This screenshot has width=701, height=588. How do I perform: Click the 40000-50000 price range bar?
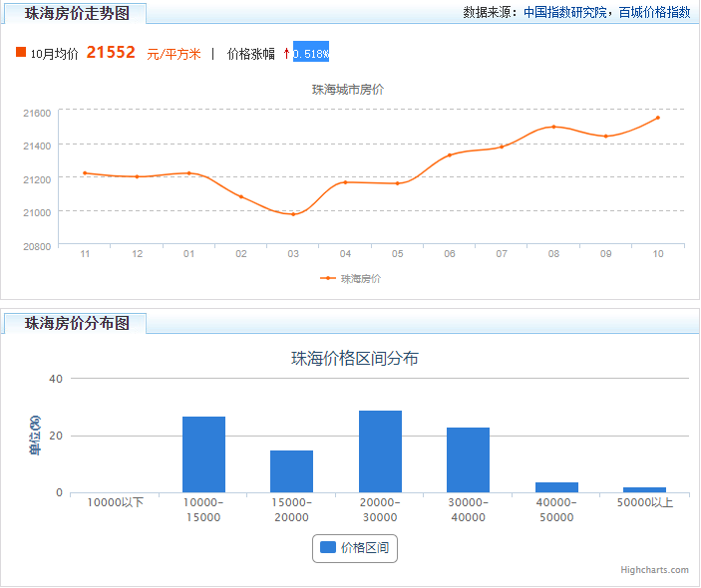tap(556, 487)
